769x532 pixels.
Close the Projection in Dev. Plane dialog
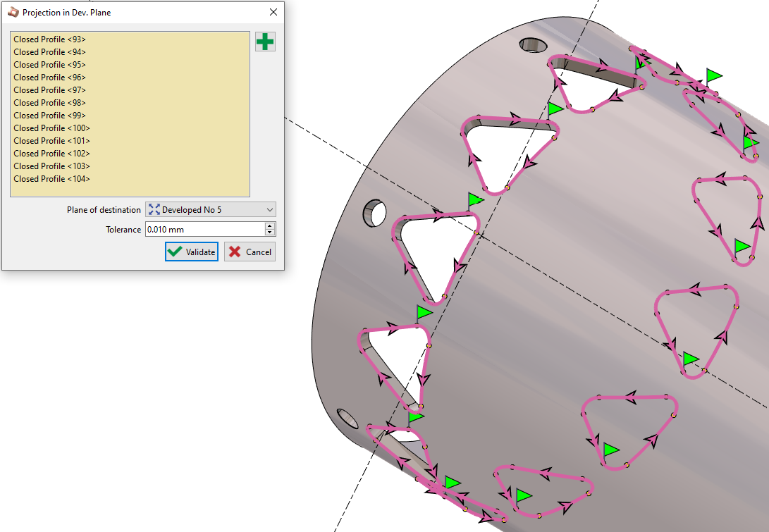coord(273,12)
